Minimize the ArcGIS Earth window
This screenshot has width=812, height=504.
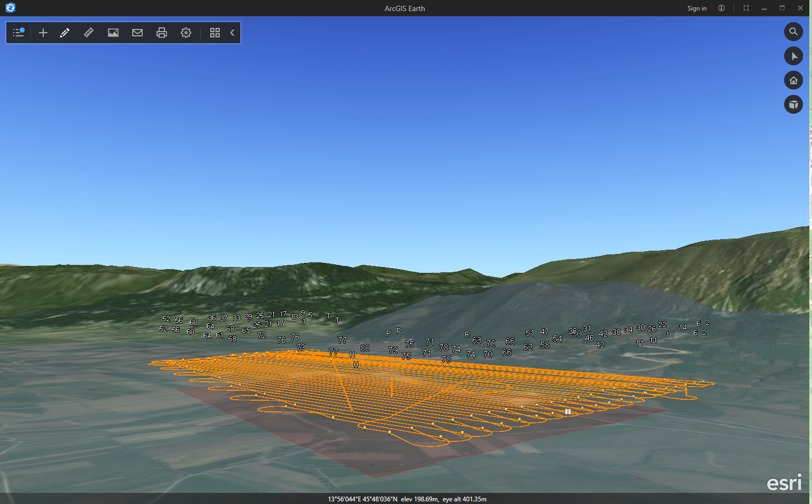coord(764,8)
